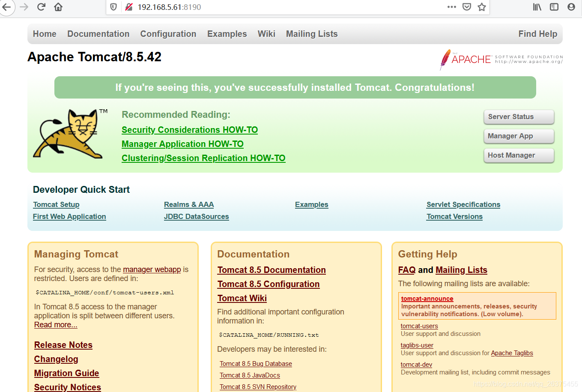The height and width of the screenshot is (392, 582).
Task: Open Mailing Lists in the top navigation
Action: coord(312,34)
